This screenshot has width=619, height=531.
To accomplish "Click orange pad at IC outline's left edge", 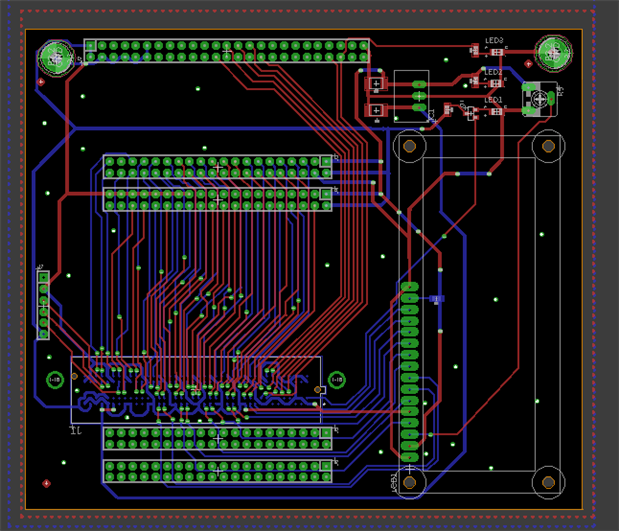I will [x=74, y=376].
